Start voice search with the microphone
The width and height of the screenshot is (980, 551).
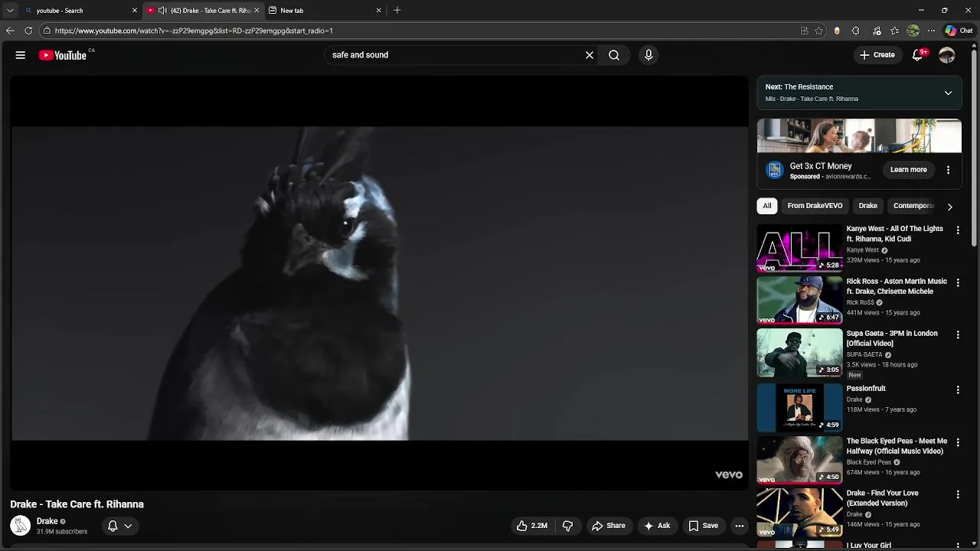(648, 55)
